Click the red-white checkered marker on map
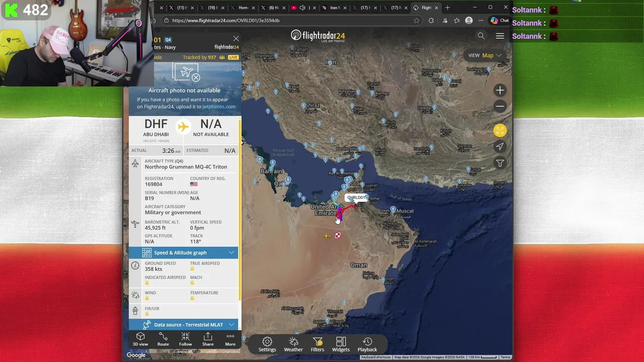The image size is (644, 362). tap(338, 235)
